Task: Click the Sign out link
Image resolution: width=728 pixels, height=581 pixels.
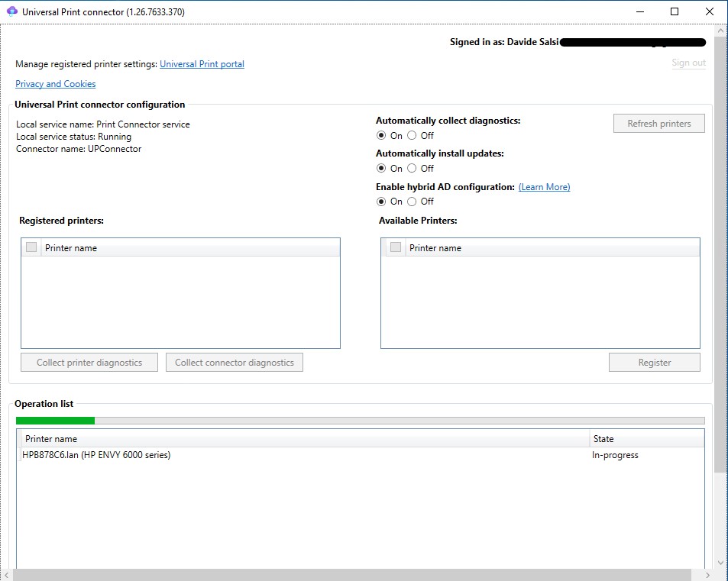Action: [x=688, y=63]
